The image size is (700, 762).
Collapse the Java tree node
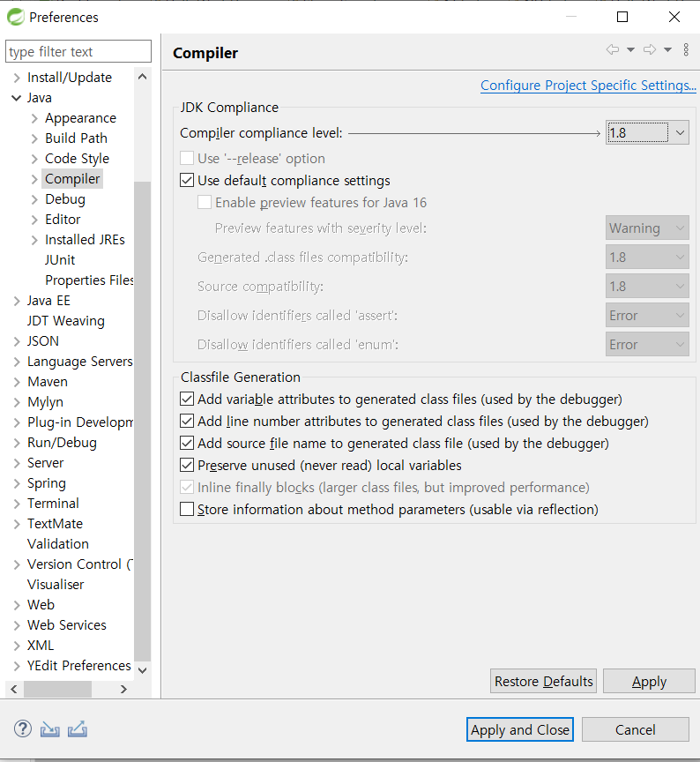coord(17,98)
